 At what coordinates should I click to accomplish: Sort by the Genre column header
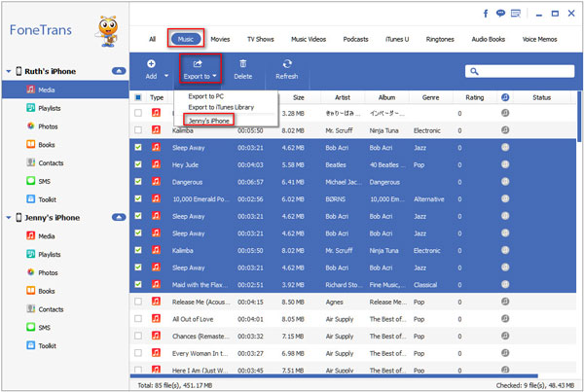[430, 97]
